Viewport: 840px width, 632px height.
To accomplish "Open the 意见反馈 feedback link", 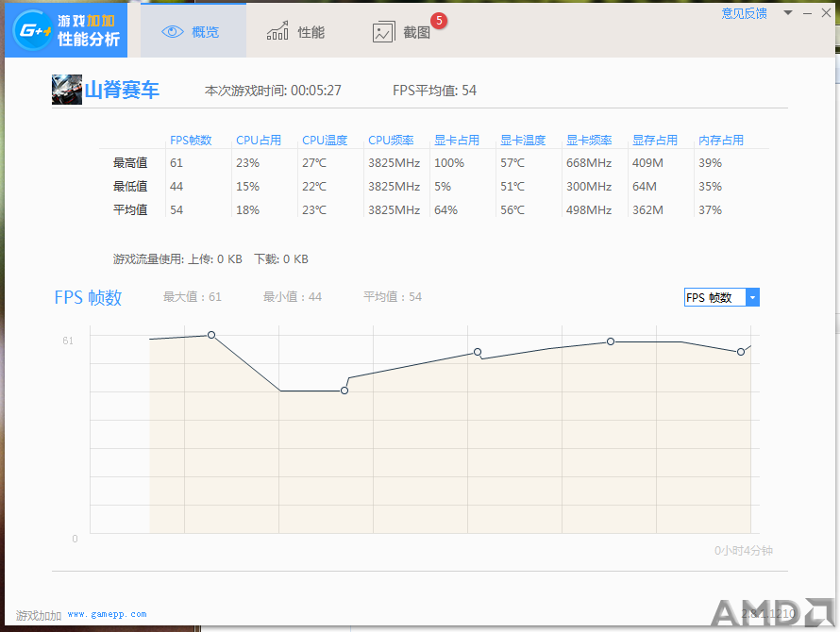I will [x=744, y=13].
